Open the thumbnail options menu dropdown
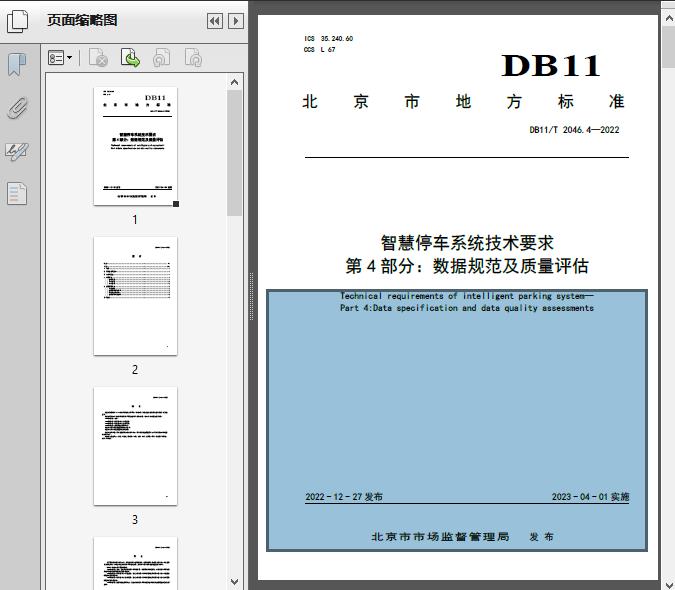The height and width of the screenshot is (590, 675). [x=60, y=58]
